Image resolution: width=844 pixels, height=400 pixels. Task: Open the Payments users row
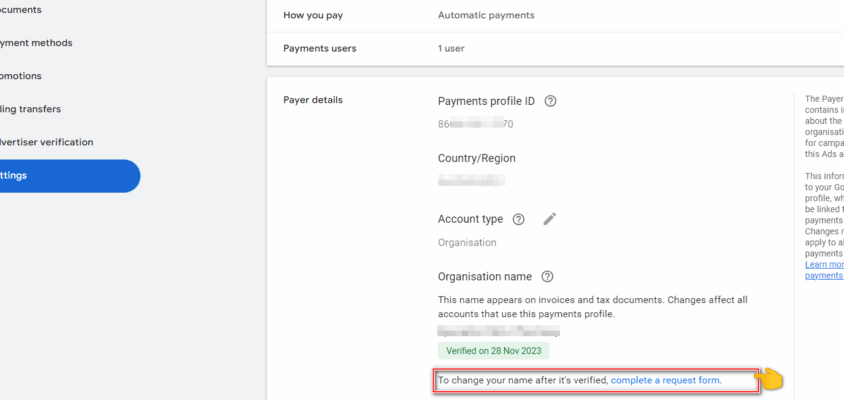click(x=555, y=49)
